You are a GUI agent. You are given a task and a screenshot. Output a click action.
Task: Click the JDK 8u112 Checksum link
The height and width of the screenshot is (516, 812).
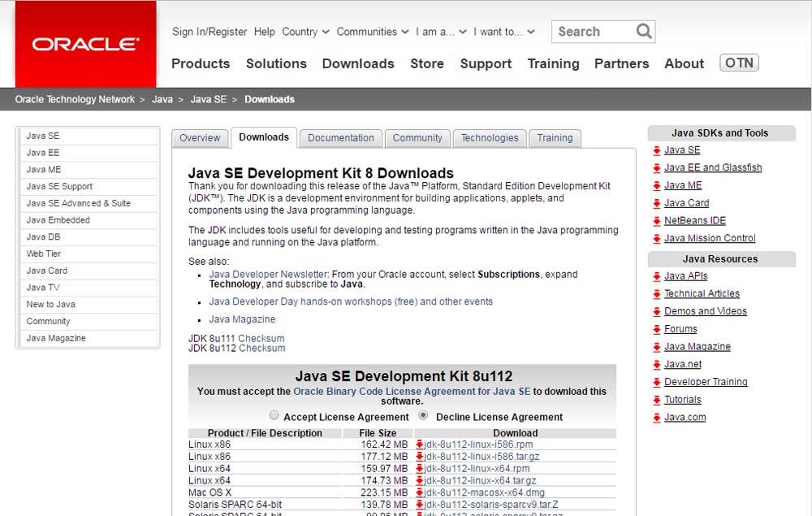261,348
